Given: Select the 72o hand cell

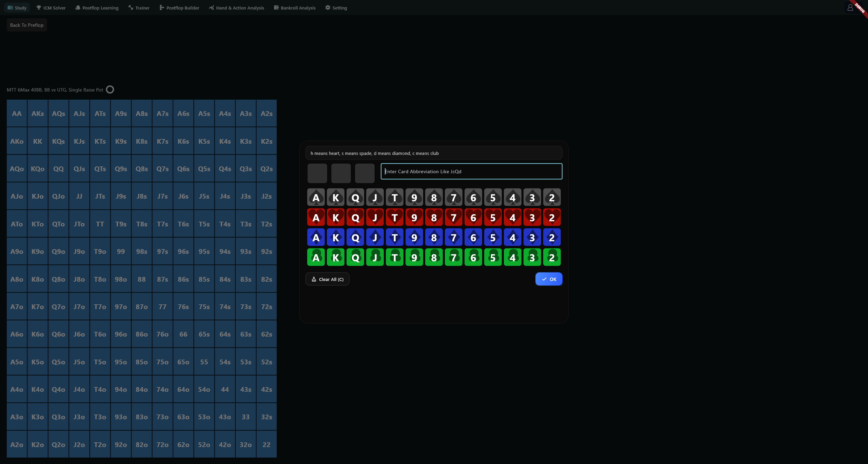Looking at the screenshot, I should 162,445.
